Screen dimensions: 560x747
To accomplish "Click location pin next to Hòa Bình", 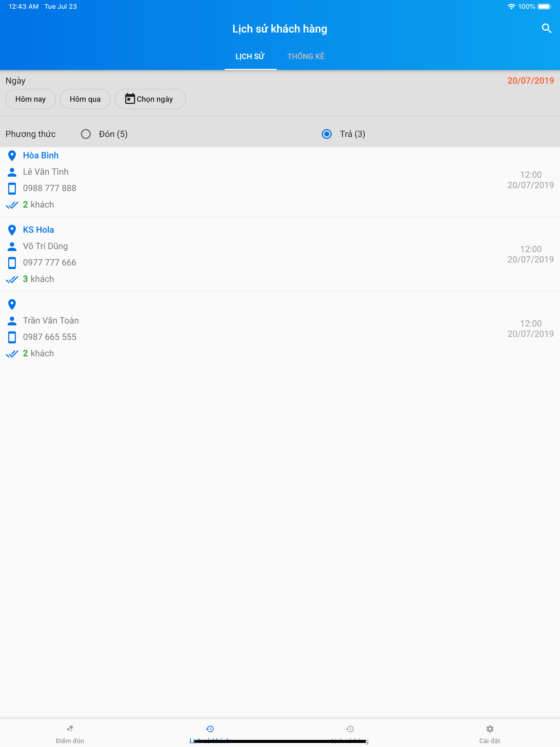I will [x=12, y=156].
